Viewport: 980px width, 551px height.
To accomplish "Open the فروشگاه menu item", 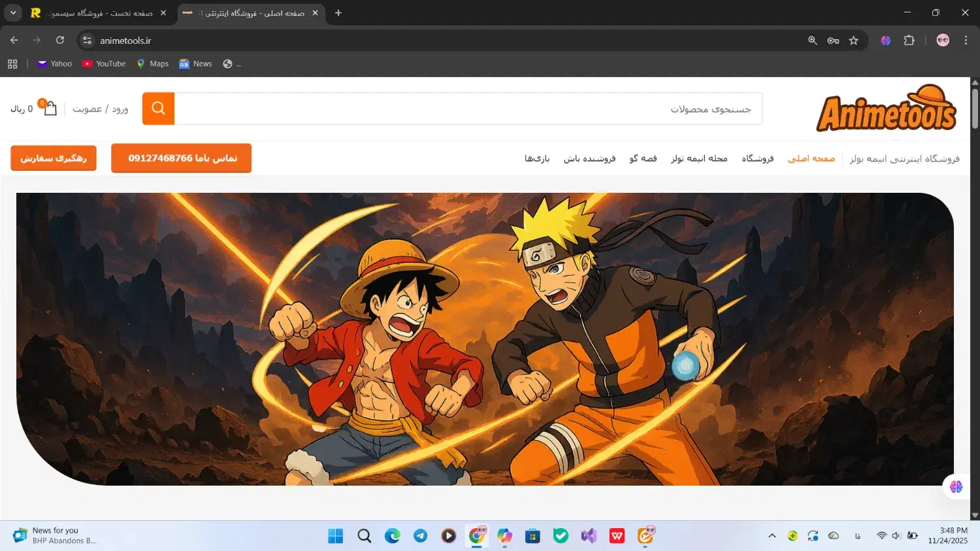I will pyautogui.click(x=757, y=159).
